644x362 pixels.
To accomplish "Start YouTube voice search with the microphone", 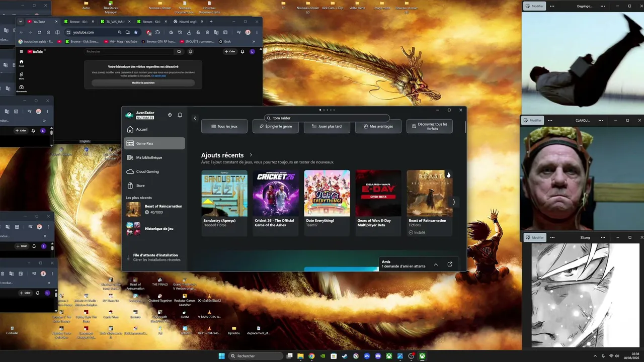I will [x=190, y=51].
